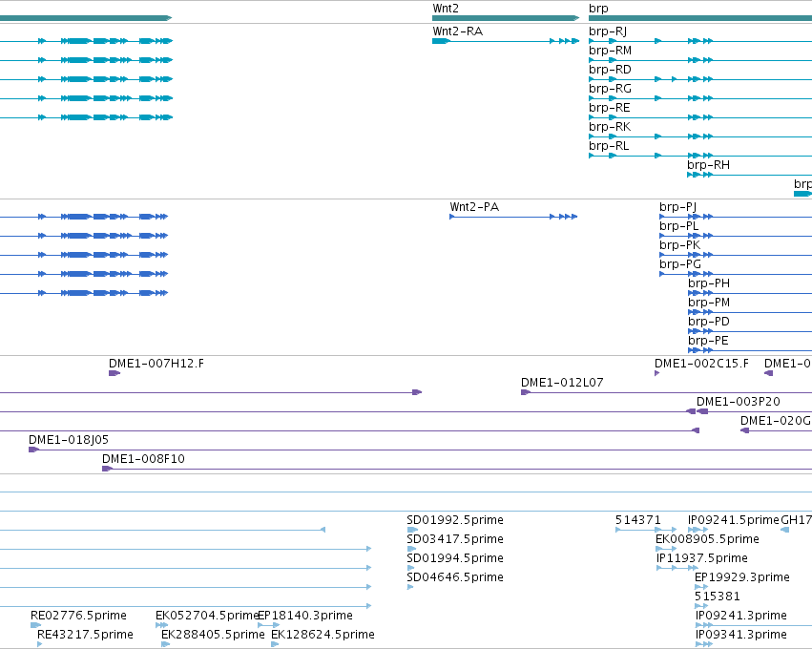Click the EP18140.3prime EST label
Viewport: 812px width, 649px height.
pyautogui.click(x=305, y=616)
